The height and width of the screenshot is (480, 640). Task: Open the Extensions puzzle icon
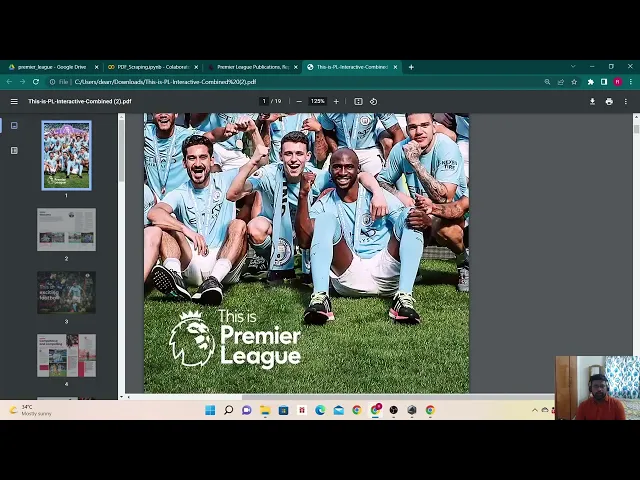591,82
